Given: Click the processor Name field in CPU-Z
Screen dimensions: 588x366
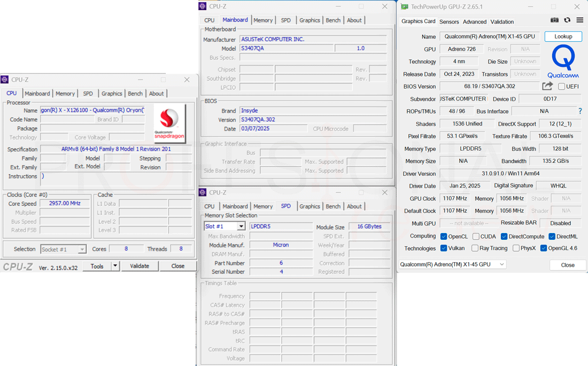Looking at the screenshot, I should coord(92,110).
